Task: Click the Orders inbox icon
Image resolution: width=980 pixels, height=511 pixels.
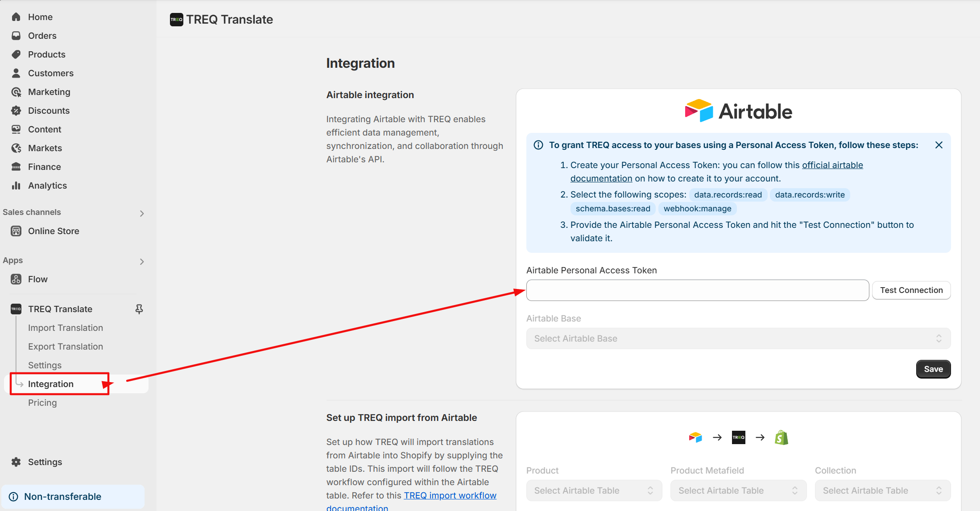Action: coord(16,36)
